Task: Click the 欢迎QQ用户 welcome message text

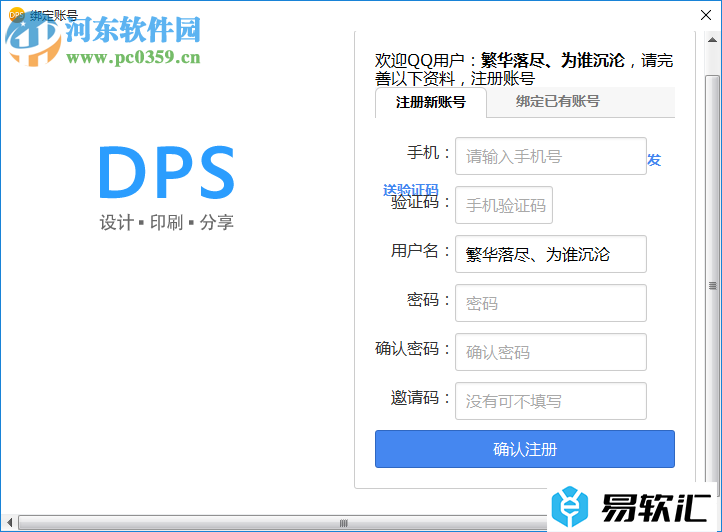Action: [x=524, y=69]
